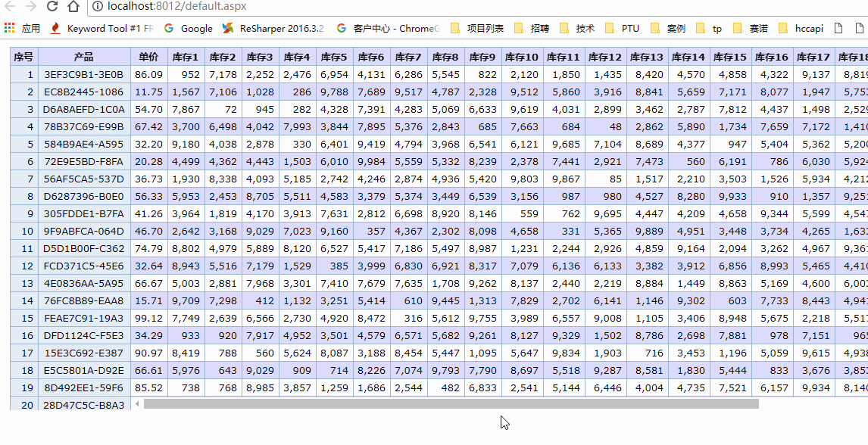This screenshot has width=868, height=445.
Task: Open the 项目列表 bookmark folder
Action: click(x=477, y=28)
